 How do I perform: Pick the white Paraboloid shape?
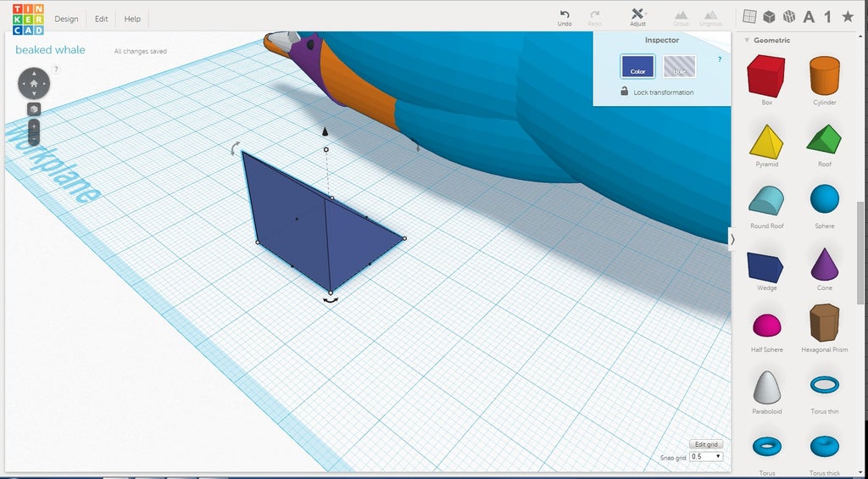click(766, 387)
